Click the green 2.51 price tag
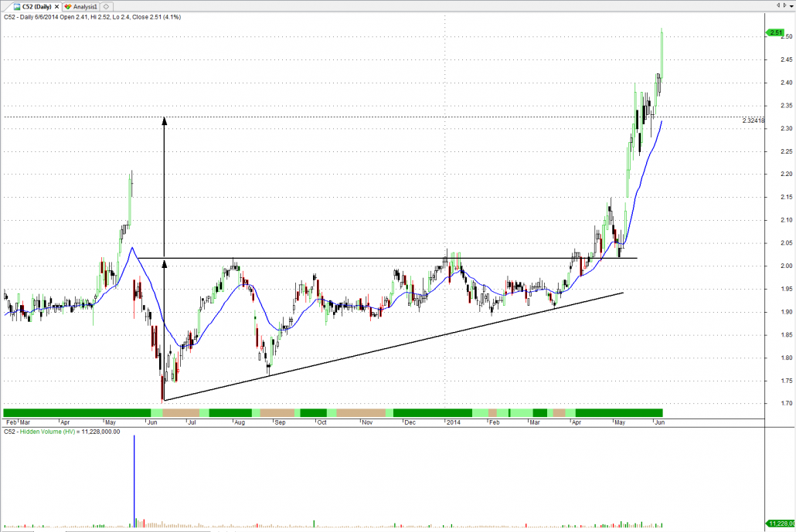The height and width of the screenshot is (532, 796). pos(775,32)
